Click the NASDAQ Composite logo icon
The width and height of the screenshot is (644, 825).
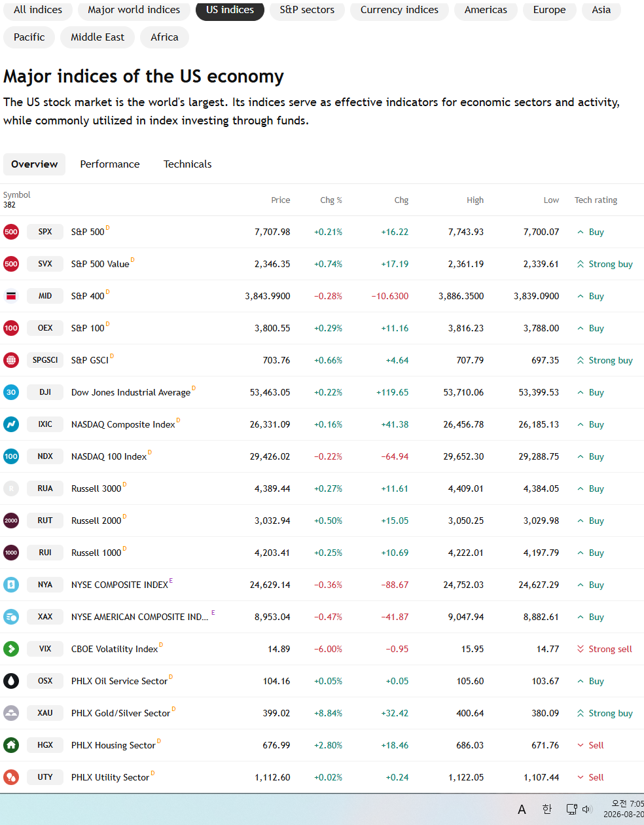(x=11, y=424)
